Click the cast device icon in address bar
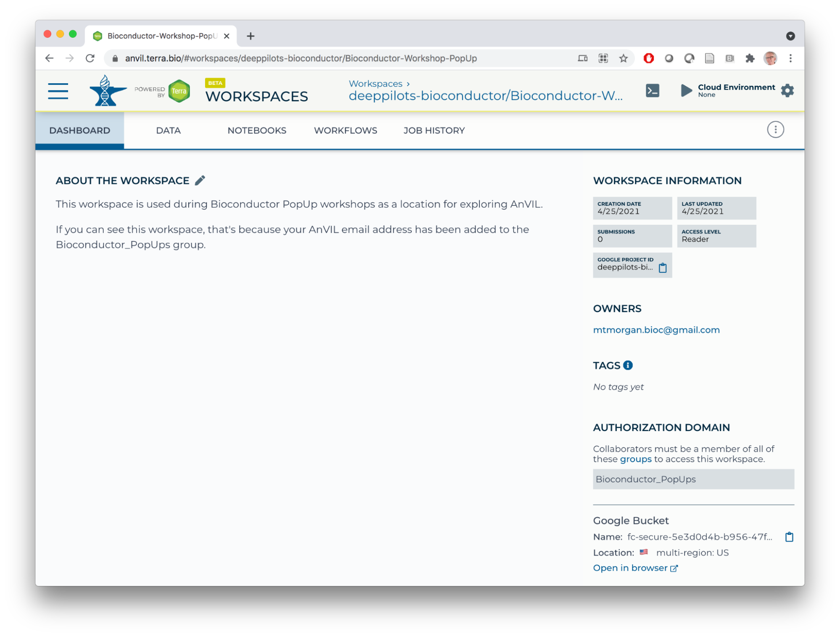 pos(582,58)
